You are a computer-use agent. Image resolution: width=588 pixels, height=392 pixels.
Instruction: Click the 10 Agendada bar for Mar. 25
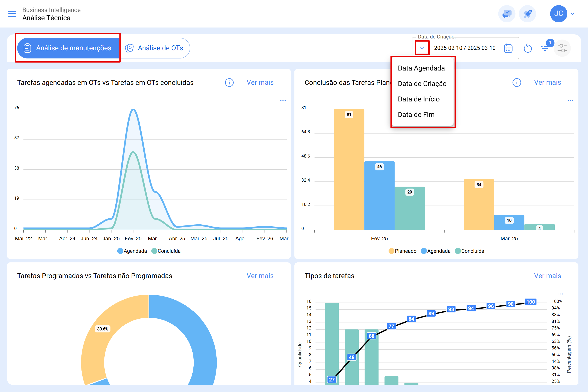[509, 222]
